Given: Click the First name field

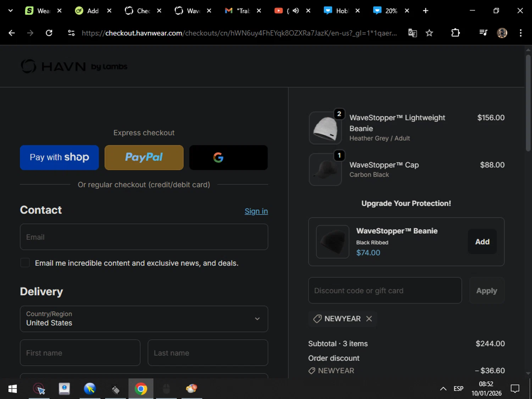Looking at the screenshot, I should [80, 353].
